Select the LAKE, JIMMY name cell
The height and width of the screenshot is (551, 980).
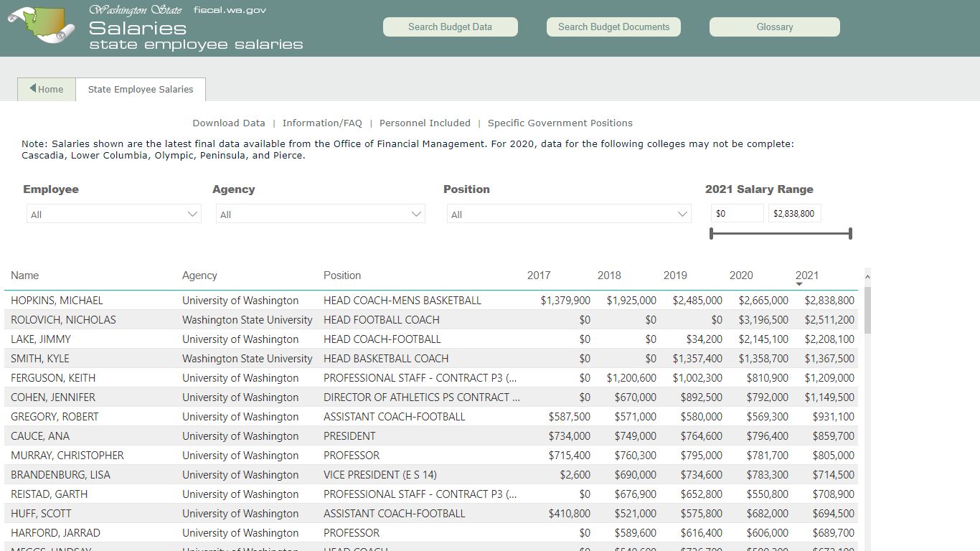(x=40, y=339)
